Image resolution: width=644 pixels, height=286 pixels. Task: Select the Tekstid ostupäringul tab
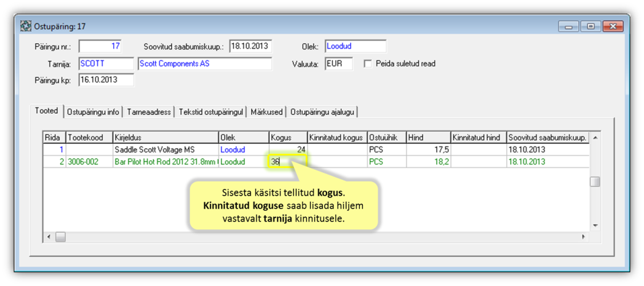point(211,112)
